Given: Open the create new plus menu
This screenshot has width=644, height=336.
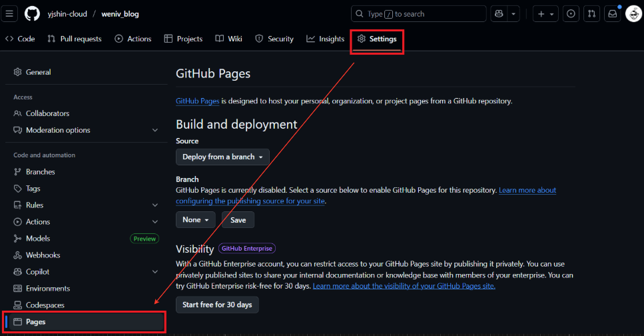Looking at the screenshot, I should 545,14.
